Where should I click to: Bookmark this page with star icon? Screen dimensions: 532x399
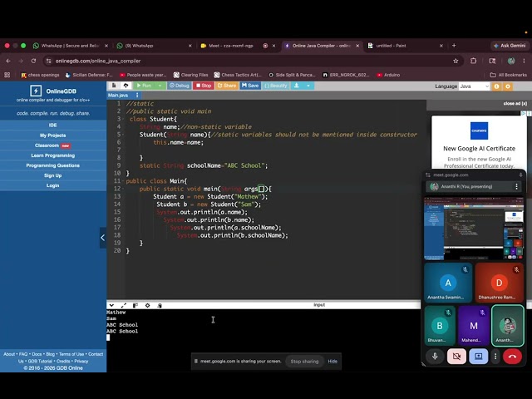click(456, 61)
